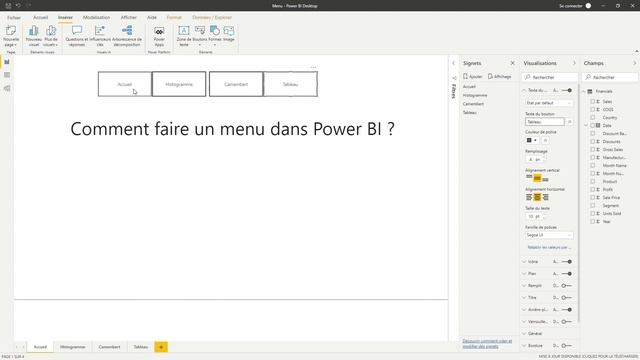Open the Modélisation ribbon tab

[x=96, y=18]
